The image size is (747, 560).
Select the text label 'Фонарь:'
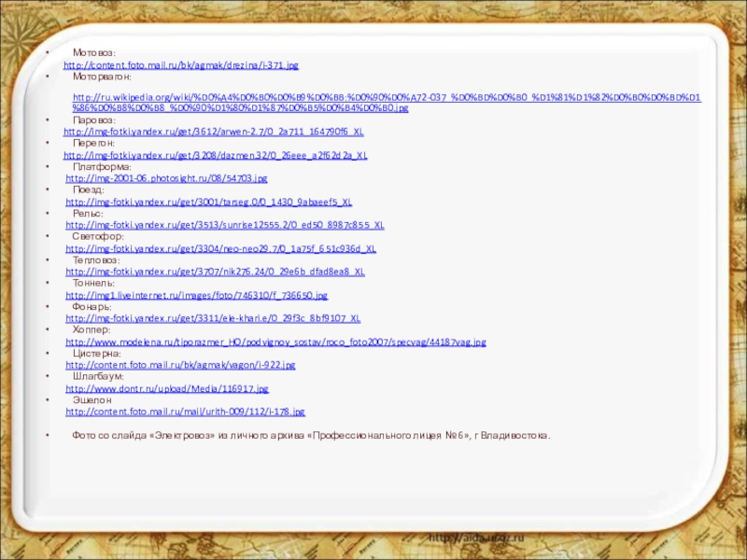(92, 307)
